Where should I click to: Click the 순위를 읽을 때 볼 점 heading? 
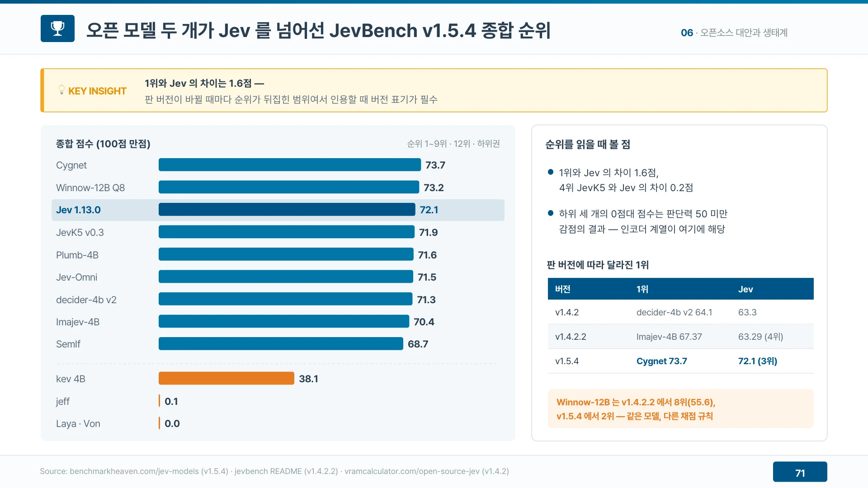coord(588,145)
